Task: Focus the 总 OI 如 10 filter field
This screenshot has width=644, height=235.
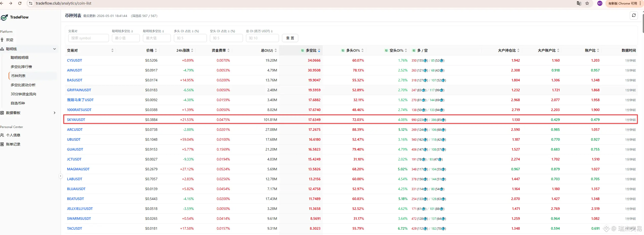Action: [262, 38]
